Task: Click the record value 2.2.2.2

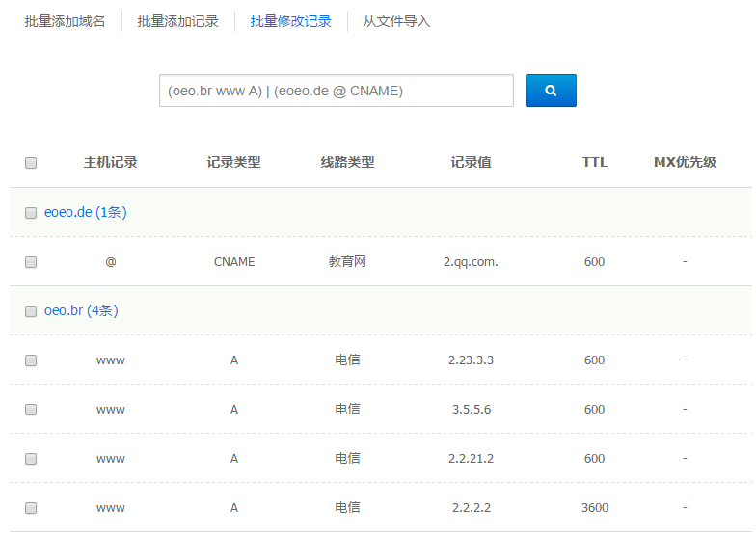Action: pos(471,507)
